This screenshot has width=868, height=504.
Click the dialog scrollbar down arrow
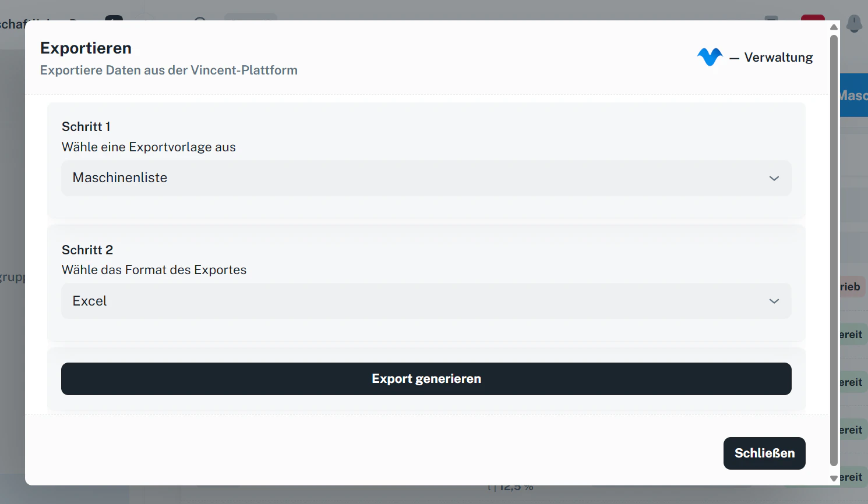(x=834, y=478)
